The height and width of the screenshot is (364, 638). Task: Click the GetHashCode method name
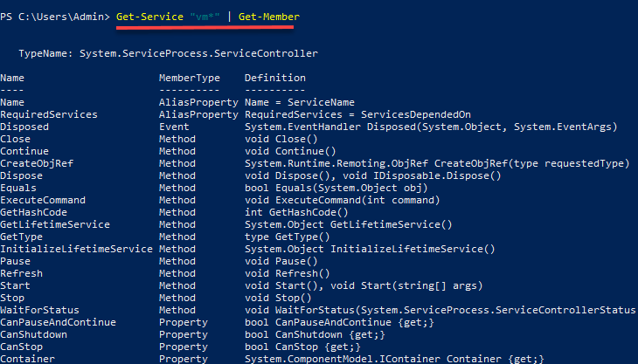(37, 212)
